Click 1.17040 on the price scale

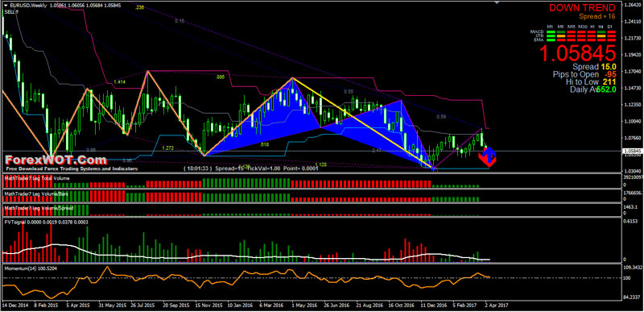click(x=633, y=72)
